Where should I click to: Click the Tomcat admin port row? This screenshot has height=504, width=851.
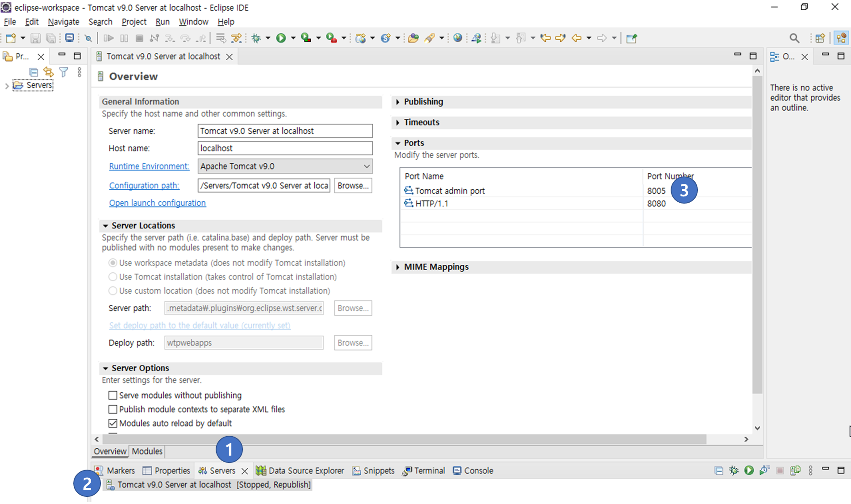576,191
